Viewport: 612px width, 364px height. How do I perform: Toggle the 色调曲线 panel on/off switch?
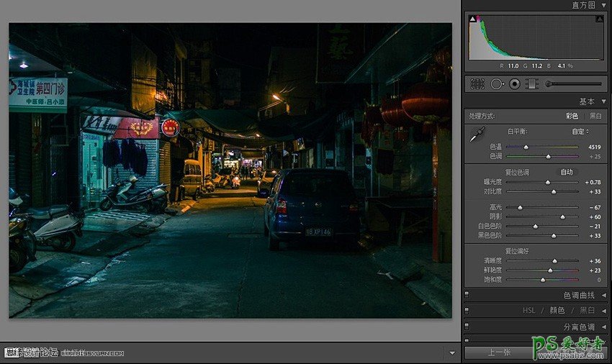click(x=467, y=295)
